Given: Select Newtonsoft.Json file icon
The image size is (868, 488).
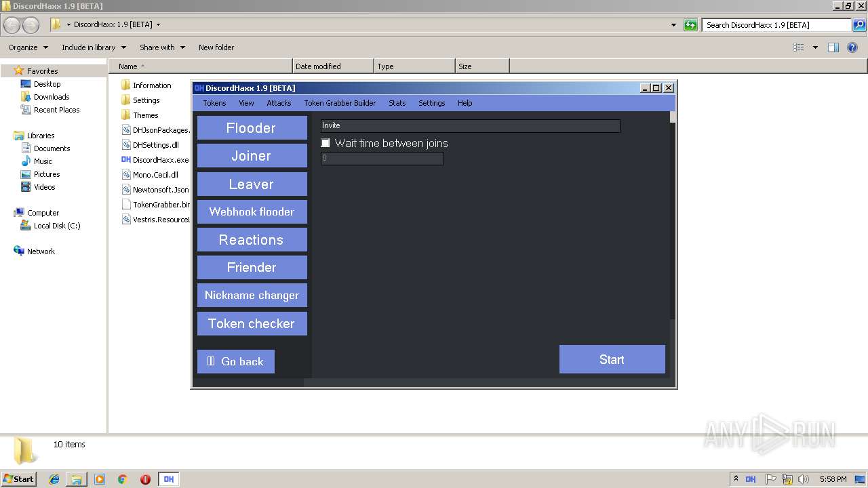Looking at the screenshot, I should coord(126,190).
